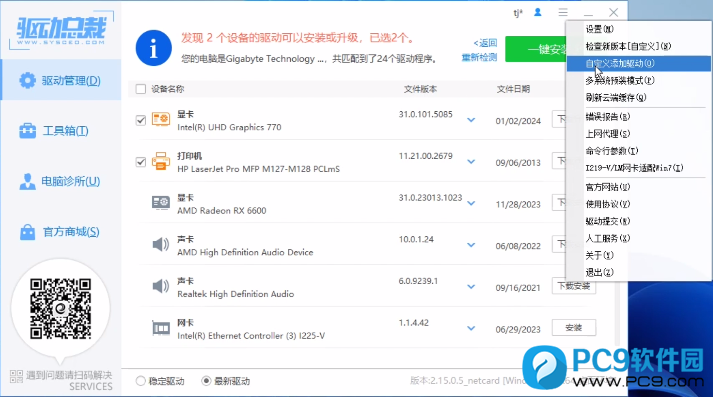Click the Intel UHD Graphics 770 card icon

click(161, 120)
